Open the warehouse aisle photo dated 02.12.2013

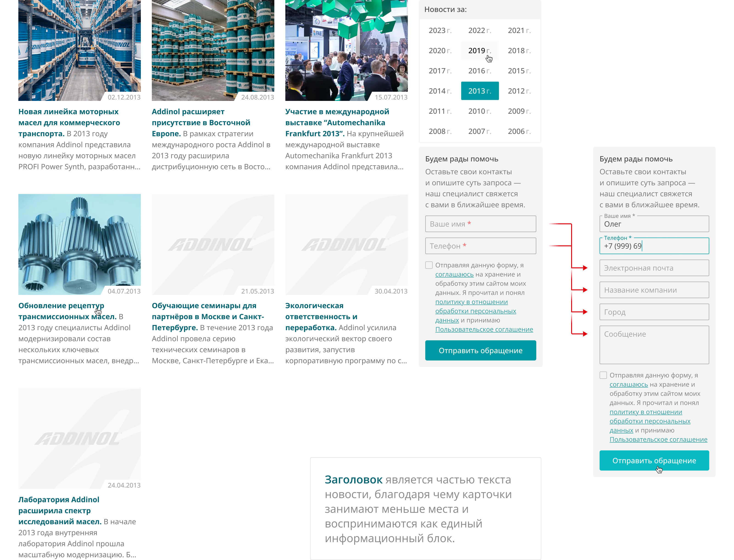[x=79, y=50]
